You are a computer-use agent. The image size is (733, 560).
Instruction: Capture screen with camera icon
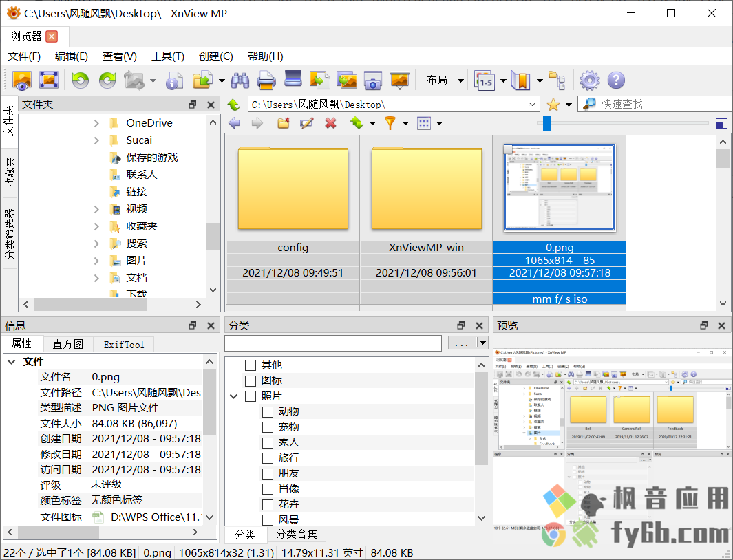372,80
